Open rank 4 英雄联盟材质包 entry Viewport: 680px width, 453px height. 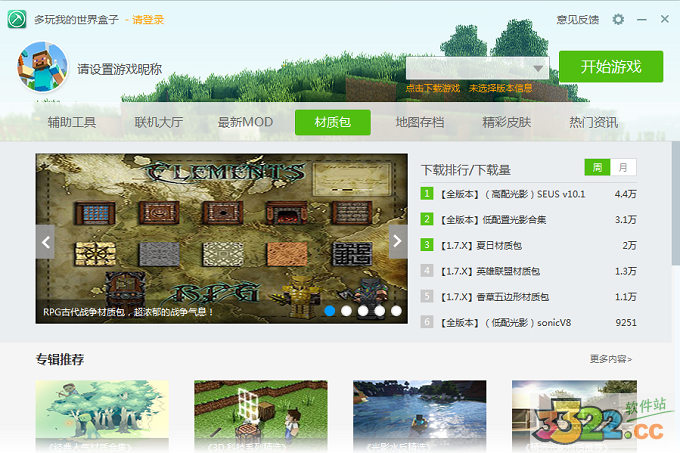[529, 271]
